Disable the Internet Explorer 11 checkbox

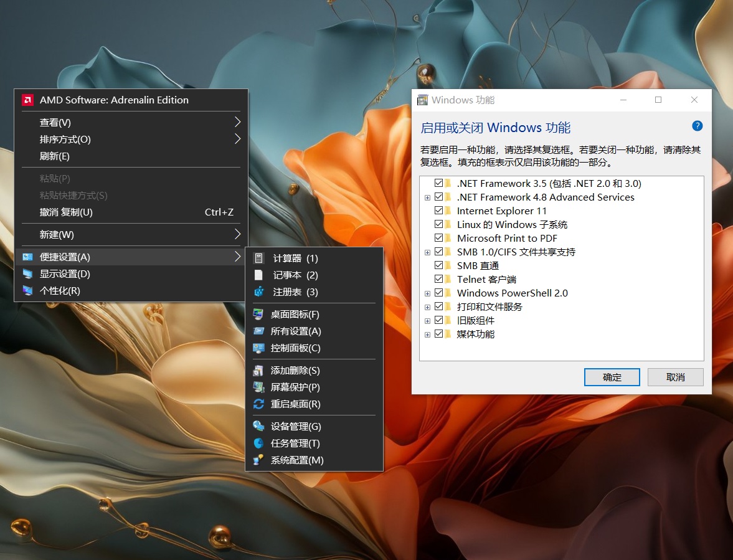click(x=438, y=211)
